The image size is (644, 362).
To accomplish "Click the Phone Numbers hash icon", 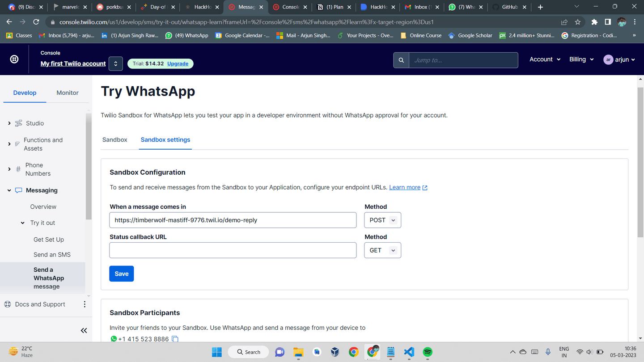I will point(18,169).
